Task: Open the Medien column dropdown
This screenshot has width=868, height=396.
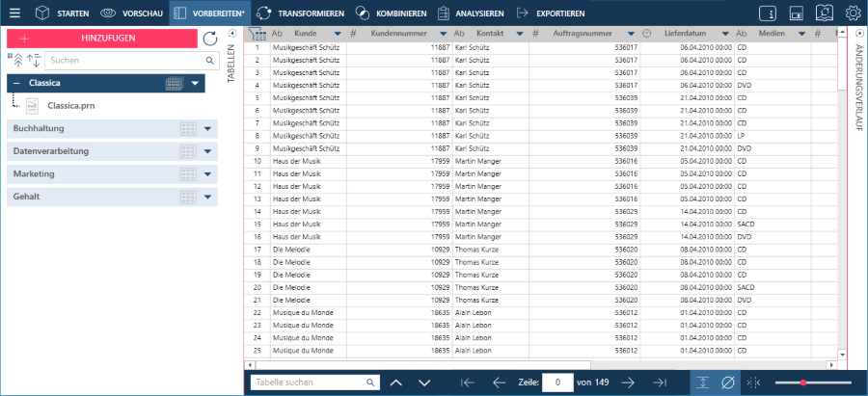Action: click(x=802, y=34)
